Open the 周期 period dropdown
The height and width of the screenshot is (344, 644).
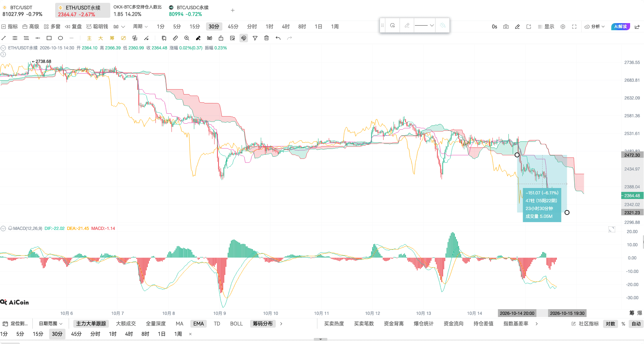[140, 27]
